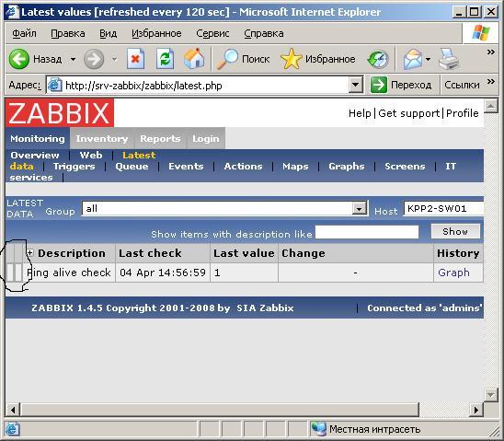Click the Mail envelope icon
This screenshot has height=441, width=504.
click(x=413, y=59)
